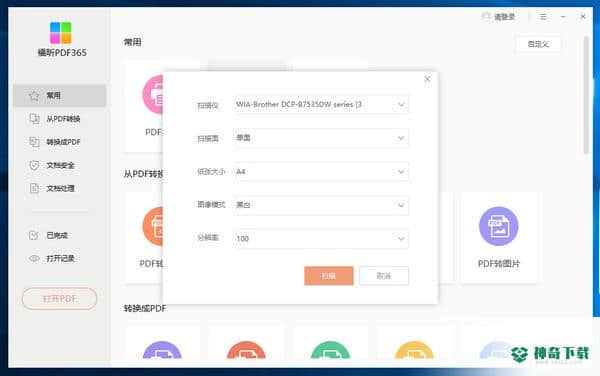Select 常用 star icon in sidebar
This screenshot has width=600, height=376.
pos(34,96)
